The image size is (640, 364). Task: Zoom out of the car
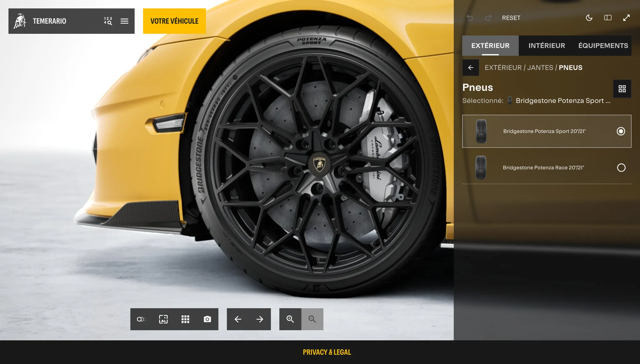point(312,319)
